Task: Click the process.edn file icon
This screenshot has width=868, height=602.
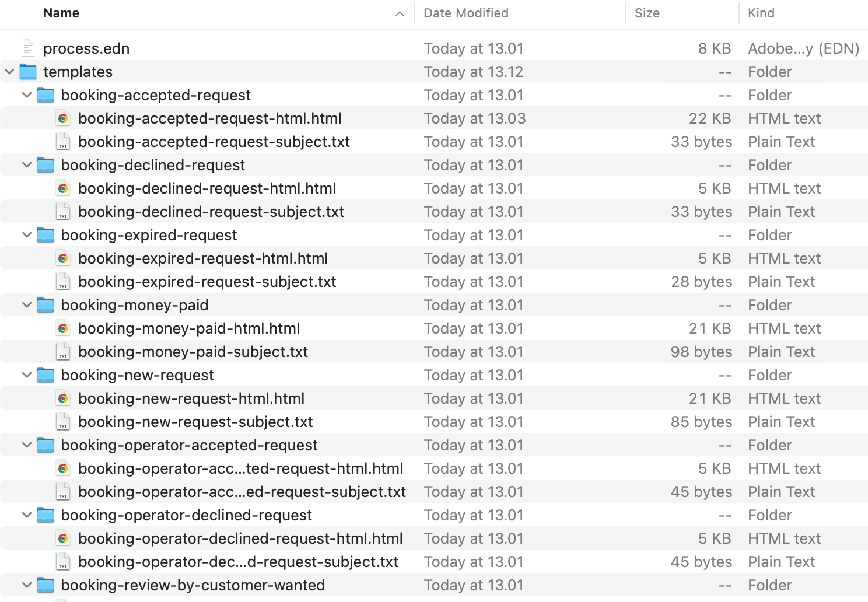Action: click(x=28, y=48)
